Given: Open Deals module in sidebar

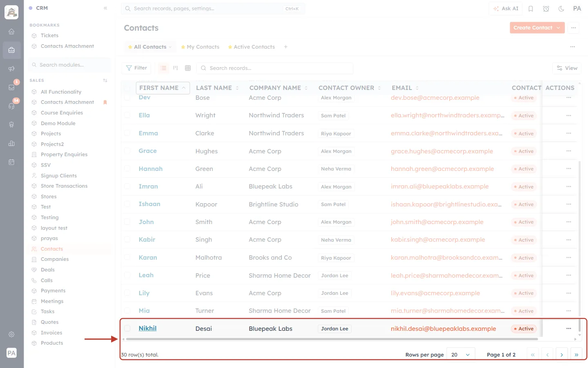Looking at the screenshot, I should [x=48, y=270].
